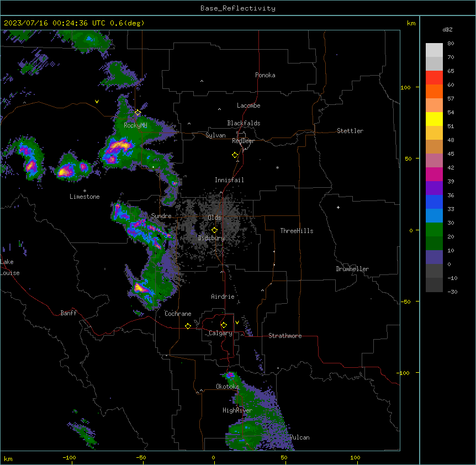Pick the red 60-65 dBZ legend band

coord(434,77)
